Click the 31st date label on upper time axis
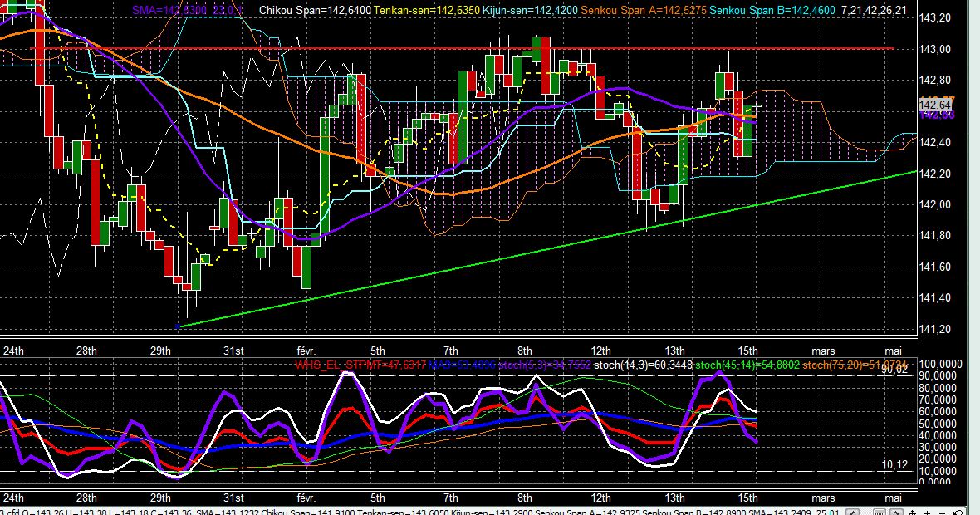The height and width of the screenshot is (515, 980). 233,351
